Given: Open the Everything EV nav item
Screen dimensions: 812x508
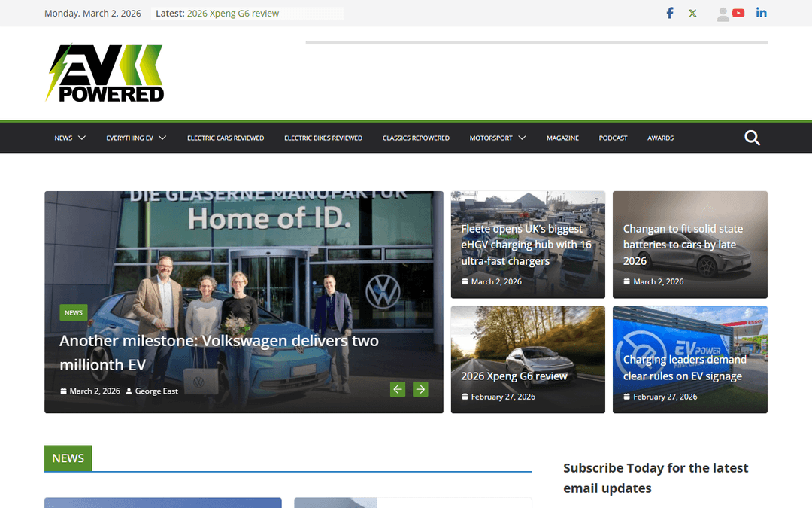Looking at the screenshot, I should 129,138.
